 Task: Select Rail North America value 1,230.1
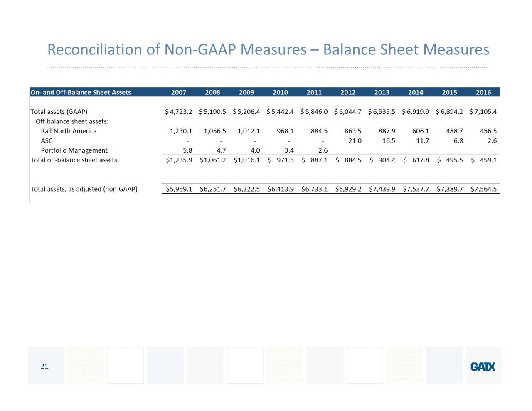tap(181, 131)
